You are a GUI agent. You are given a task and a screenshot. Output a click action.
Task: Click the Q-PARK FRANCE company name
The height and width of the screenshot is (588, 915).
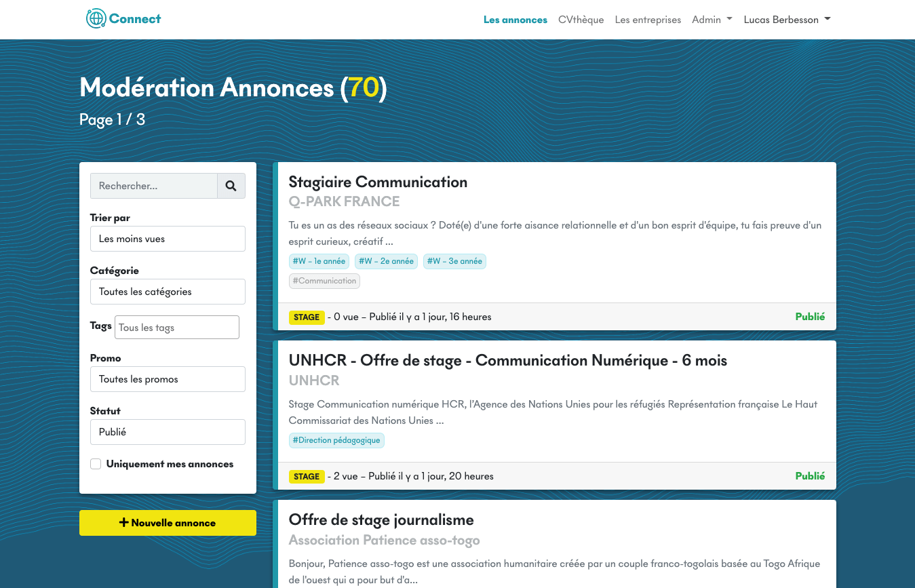click(x=344, y=201)
